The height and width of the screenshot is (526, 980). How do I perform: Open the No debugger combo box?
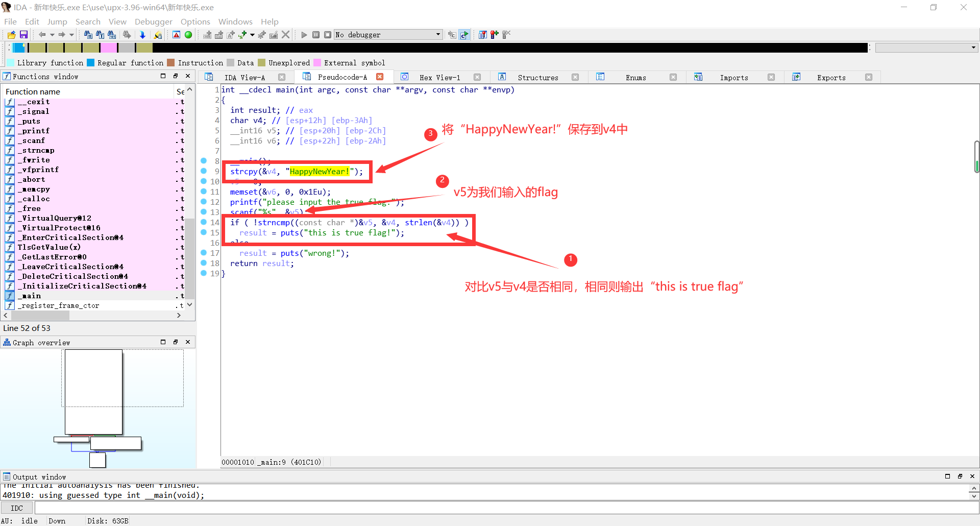click(x=388, y=35)
